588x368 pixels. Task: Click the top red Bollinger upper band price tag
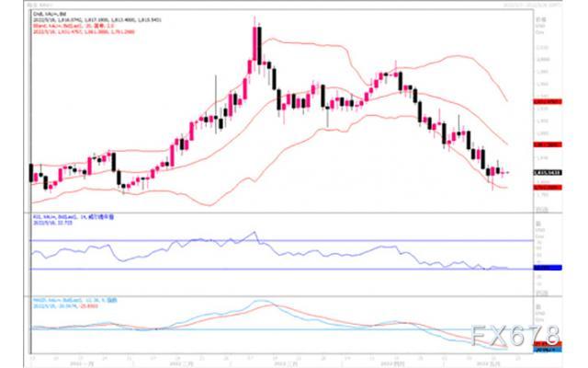(x=548, y=102)
